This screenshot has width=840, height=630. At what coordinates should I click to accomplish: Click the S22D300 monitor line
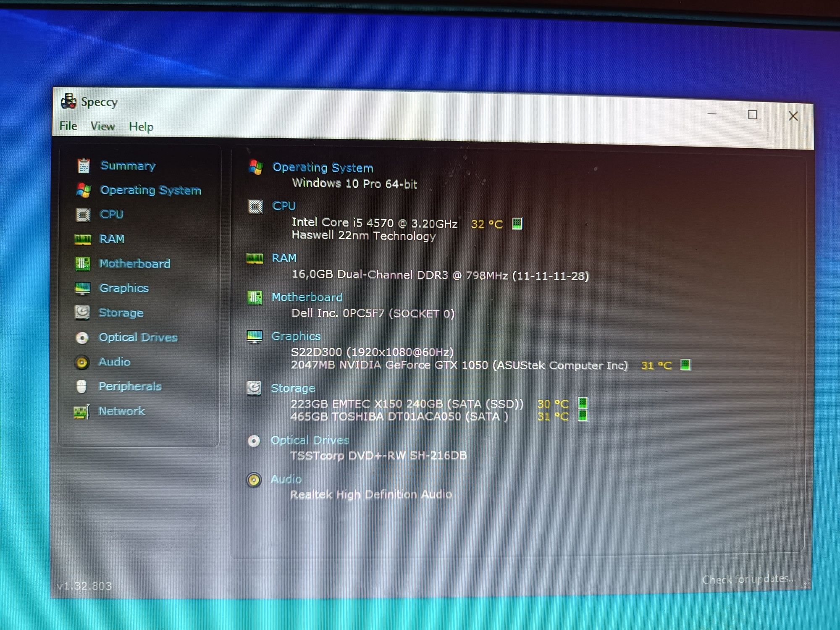(372, 352)
